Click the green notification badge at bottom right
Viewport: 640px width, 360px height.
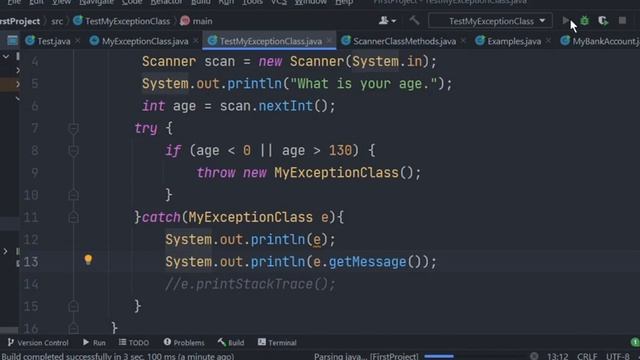click(x=635, y=342)
